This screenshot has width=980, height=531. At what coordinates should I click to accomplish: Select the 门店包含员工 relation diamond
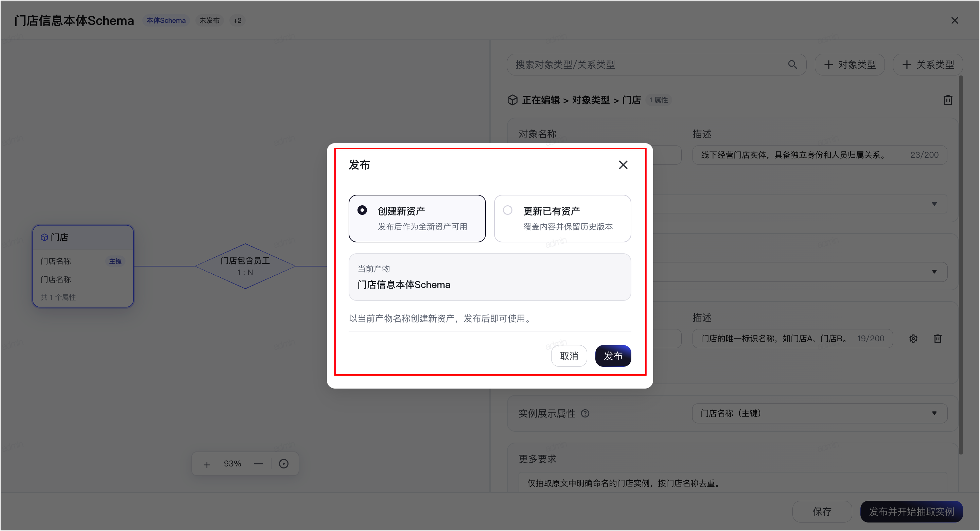[x=245, y=266]
